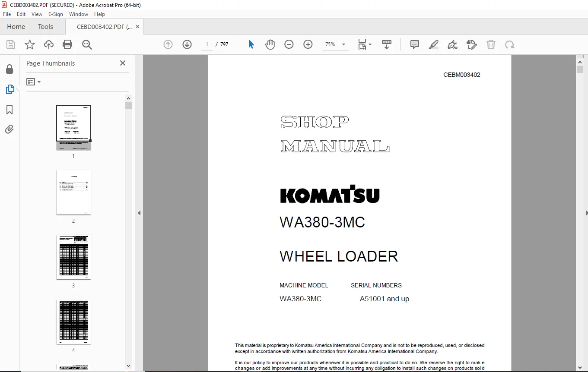Screen dimensions: 588x372
Task: Upload the file to cloud storage
Action: [49, 44]
